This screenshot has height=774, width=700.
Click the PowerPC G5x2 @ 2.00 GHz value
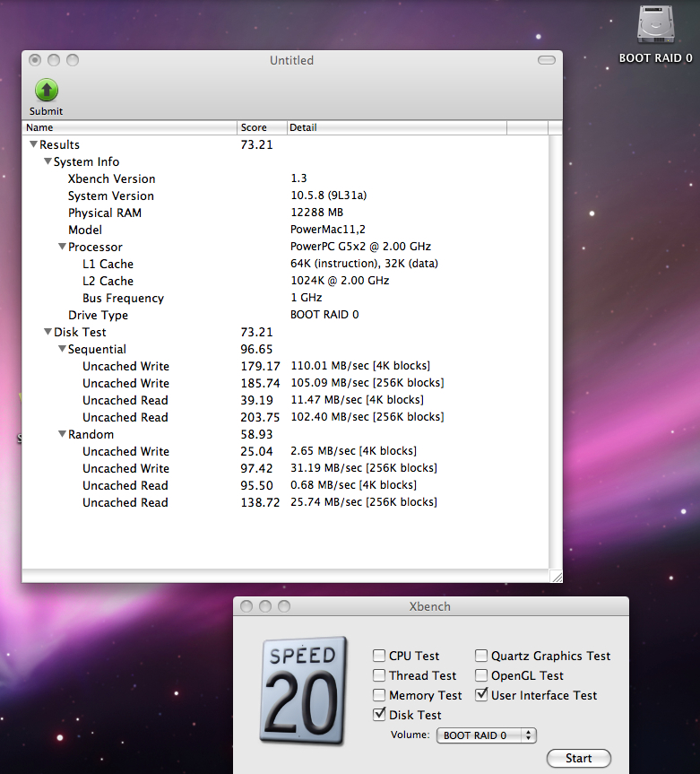pyautogui.click(x=360, y=247)
